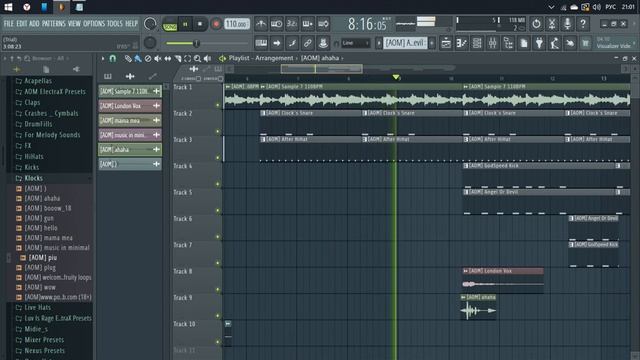640x360 pixels.
Task: Open the plugin picker plug icon
Action: [x=539, y=43]
